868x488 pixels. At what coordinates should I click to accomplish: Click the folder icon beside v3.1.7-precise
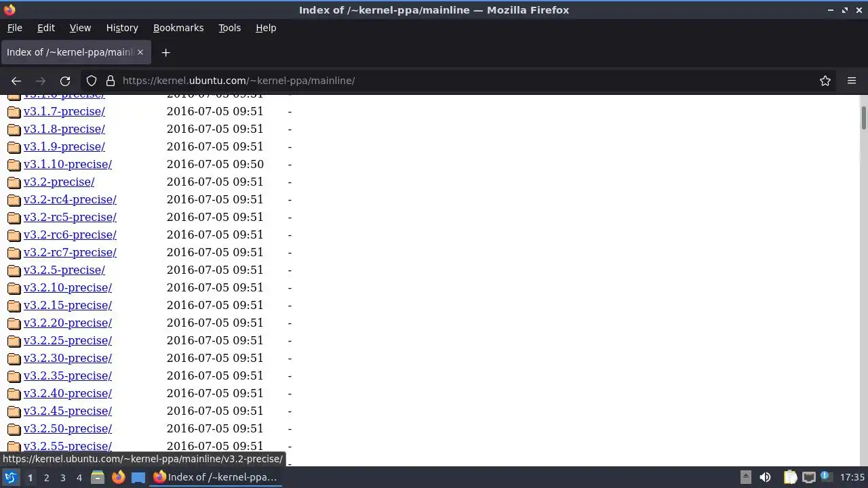click(x=14, y=112)
